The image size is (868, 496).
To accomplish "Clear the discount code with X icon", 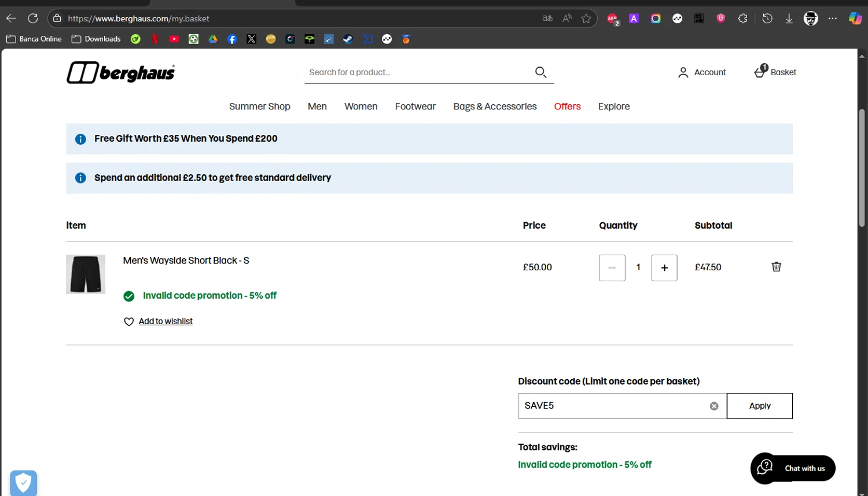I will coord(714,406).
